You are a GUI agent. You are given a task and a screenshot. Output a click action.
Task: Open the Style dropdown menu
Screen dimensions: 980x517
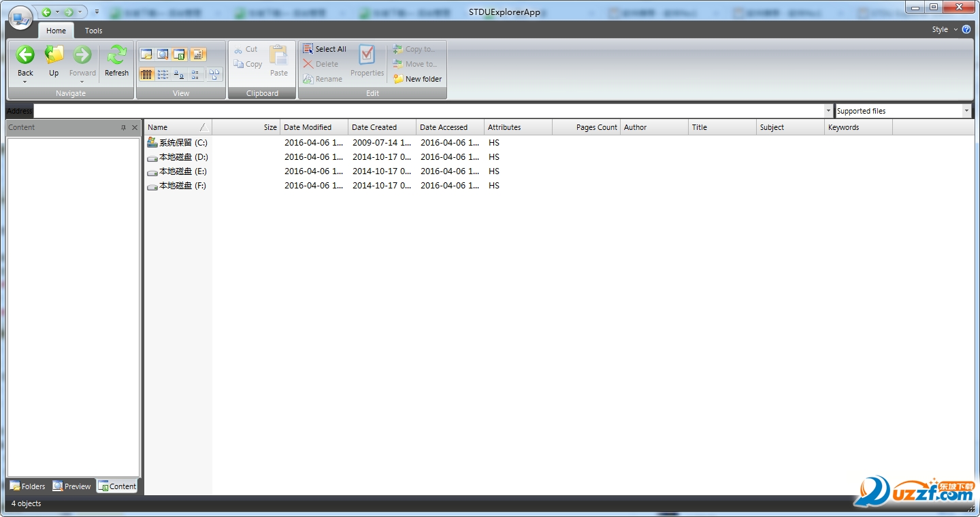(945, 30)
